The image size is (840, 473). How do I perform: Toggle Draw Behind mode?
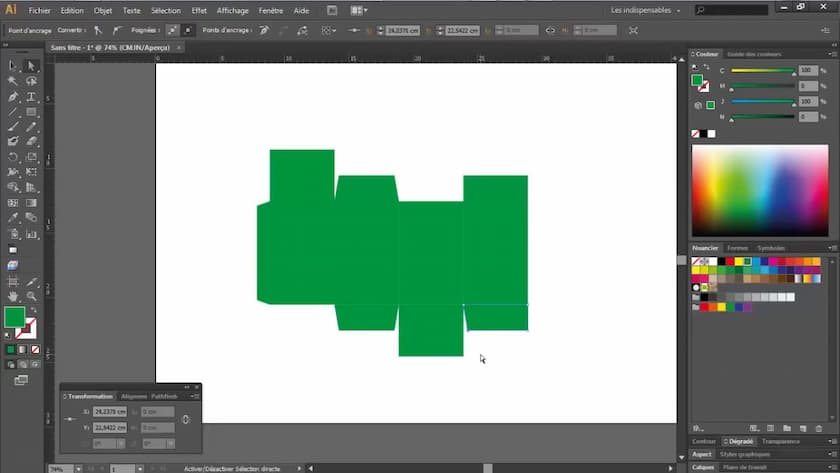coord(23,365)
